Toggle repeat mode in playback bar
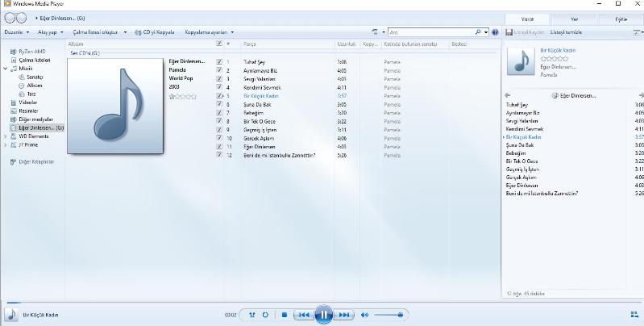644x326 pixels. point(265,315)
